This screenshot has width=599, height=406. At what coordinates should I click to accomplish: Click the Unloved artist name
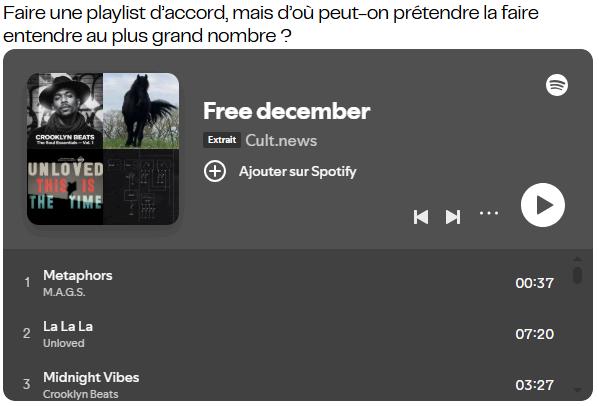(x=63, y=343)
